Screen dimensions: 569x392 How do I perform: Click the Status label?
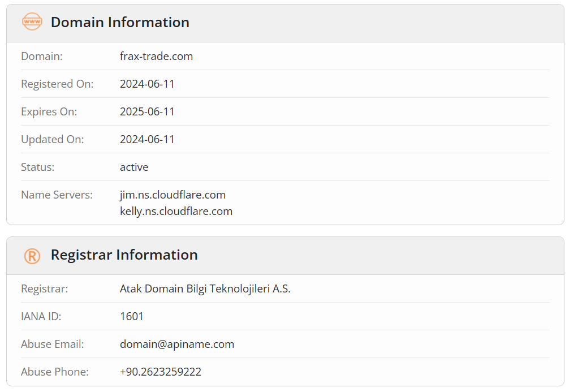38,167
